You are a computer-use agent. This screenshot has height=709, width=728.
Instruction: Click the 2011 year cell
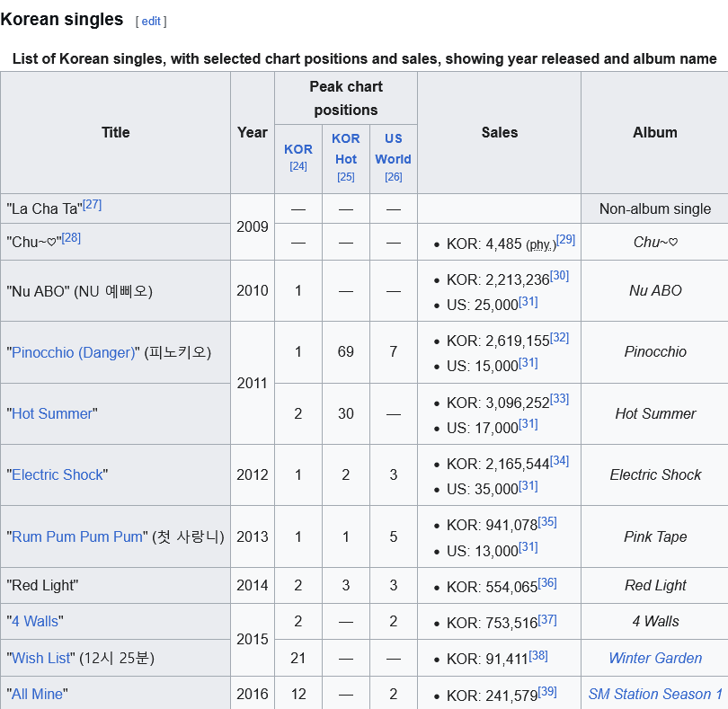click(x=253, y=383)
